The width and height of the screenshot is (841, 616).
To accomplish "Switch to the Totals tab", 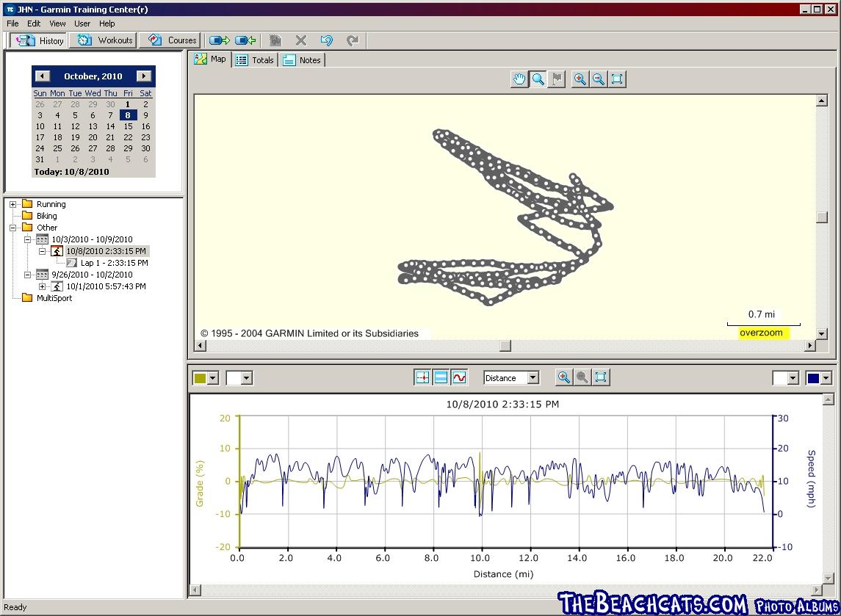I will [256, 60].
